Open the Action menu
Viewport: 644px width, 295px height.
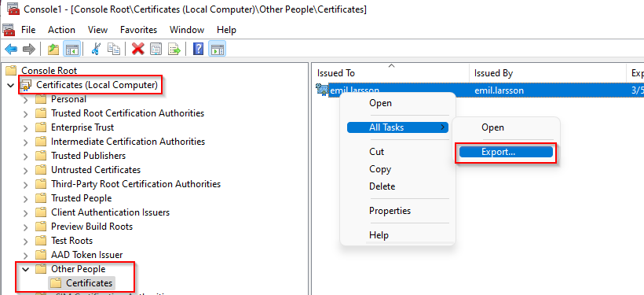[61, 30]
